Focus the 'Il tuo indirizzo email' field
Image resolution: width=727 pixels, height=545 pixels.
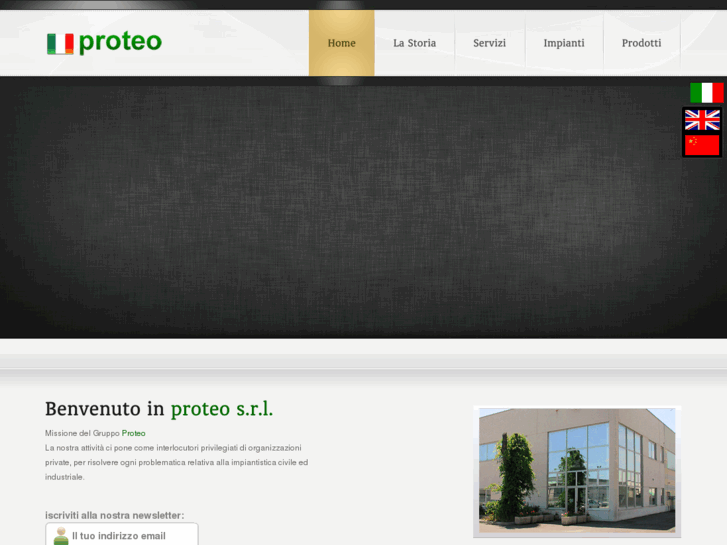122,534
